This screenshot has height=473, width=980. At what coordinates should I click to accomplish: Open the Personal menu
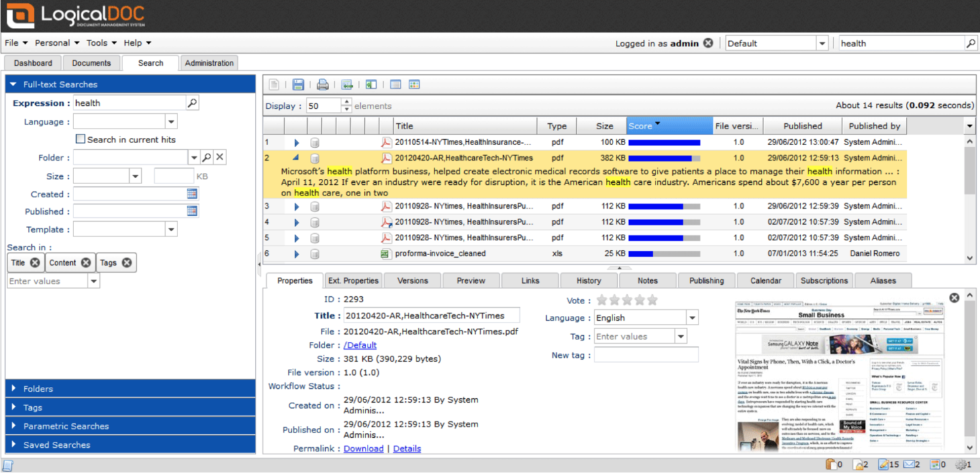pyautogui.click(x=57, y=43)
